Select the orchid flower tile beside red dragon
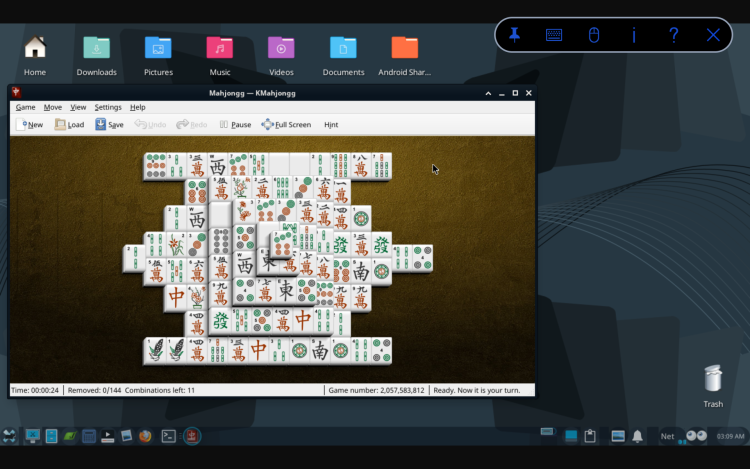 click(x=197, y=298)
